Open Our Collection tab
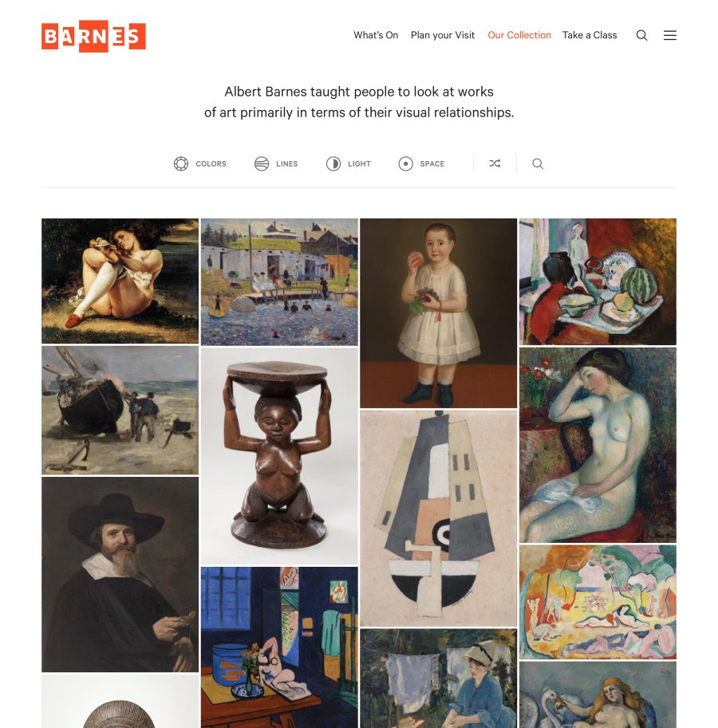This screenshot has width=718, height=728. click(x=519, y=35)
